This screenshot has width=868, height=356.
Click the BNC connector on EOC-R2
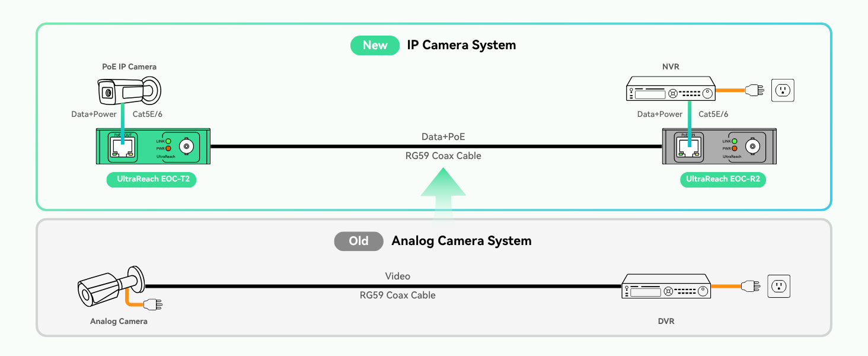click(753, 146)
